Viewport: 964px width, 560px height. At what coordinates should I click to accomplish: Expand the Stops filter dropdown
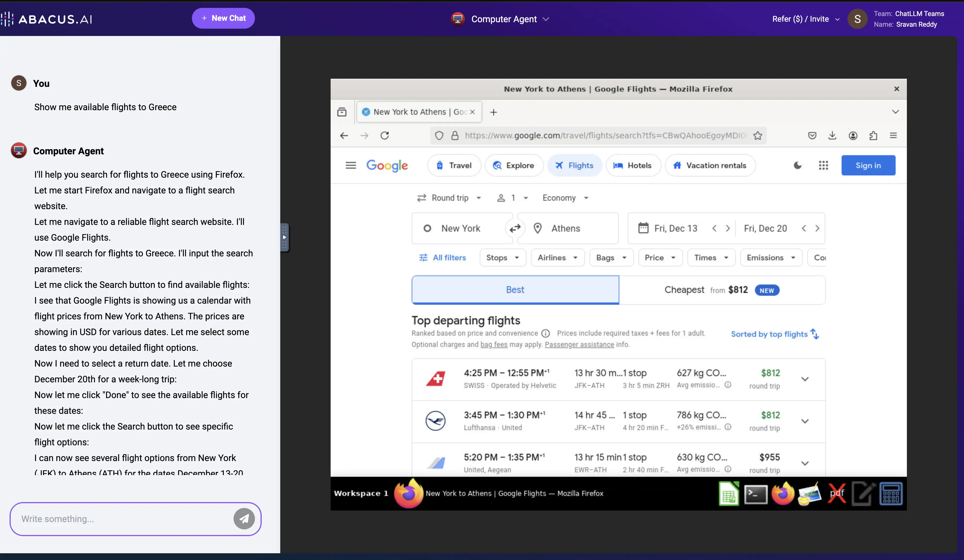(502, 258)
